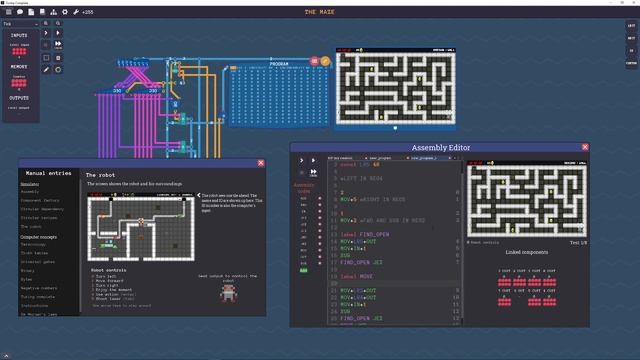Open Assembly manual entry
The image size is (640, 360).
[x=30, y=192]
